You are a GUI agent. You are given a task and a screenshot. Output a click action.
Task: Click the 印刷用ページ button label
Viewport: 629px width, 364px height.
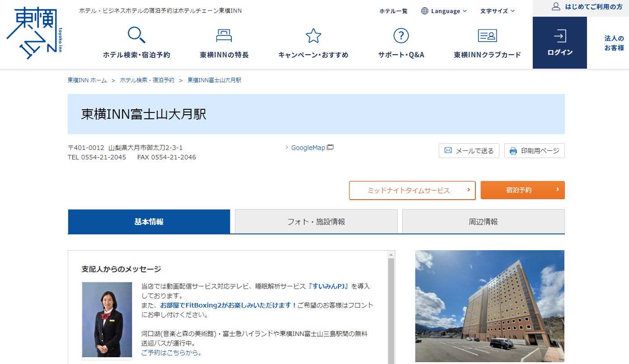(540, 151)
